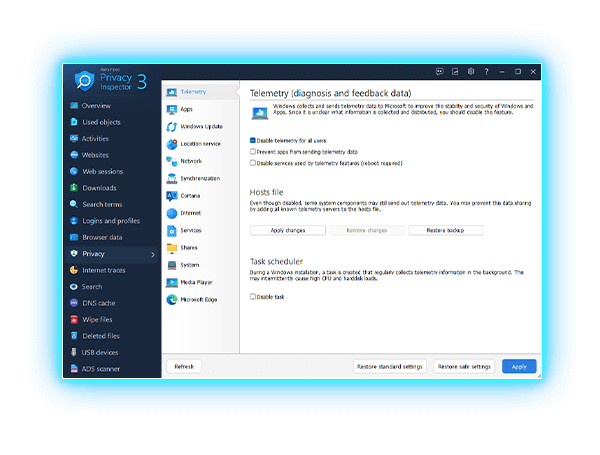Open the Location service category icon
This screenshot has height=455, width=600.
[172, 144]
